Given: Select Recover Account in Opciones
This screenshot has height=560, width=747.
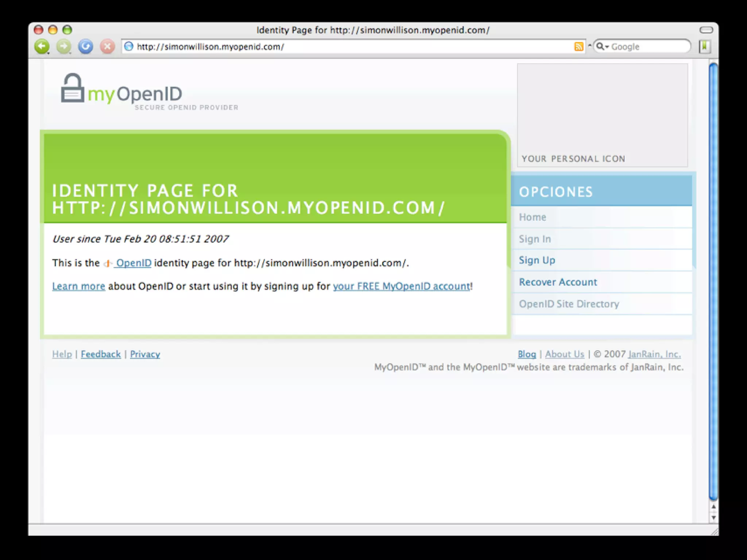Looking at the screenshot, I should pyautogui.click(x=602, y=282).
